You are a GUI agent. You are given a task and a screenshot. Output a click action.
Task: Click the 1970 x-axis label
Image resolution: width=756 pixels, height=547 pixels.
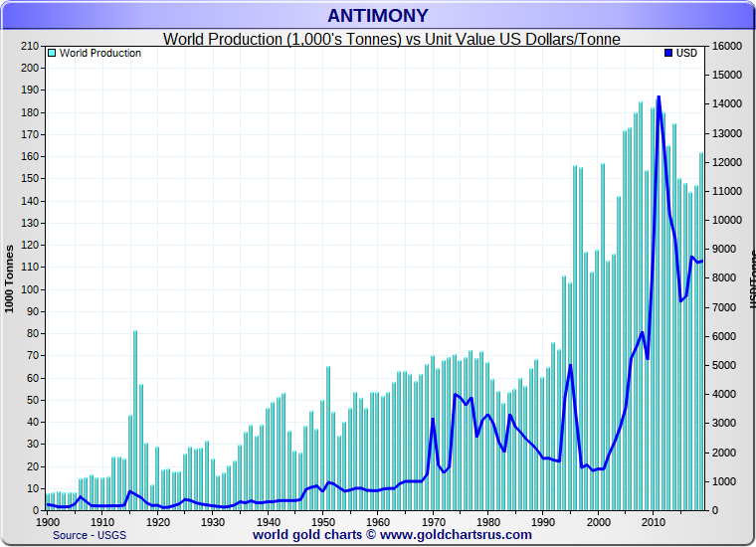[x=433, y=522]
